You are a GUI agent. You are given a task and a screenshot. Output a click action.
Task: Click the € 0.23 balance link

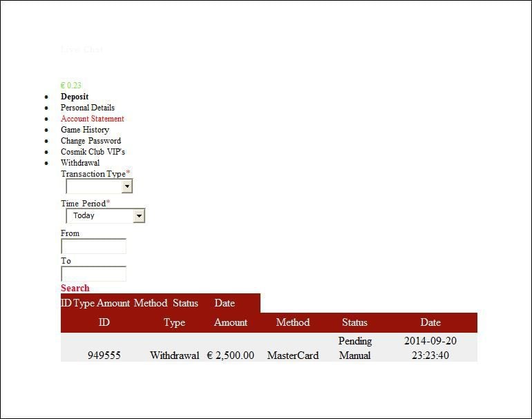click(x=71, y=86)
